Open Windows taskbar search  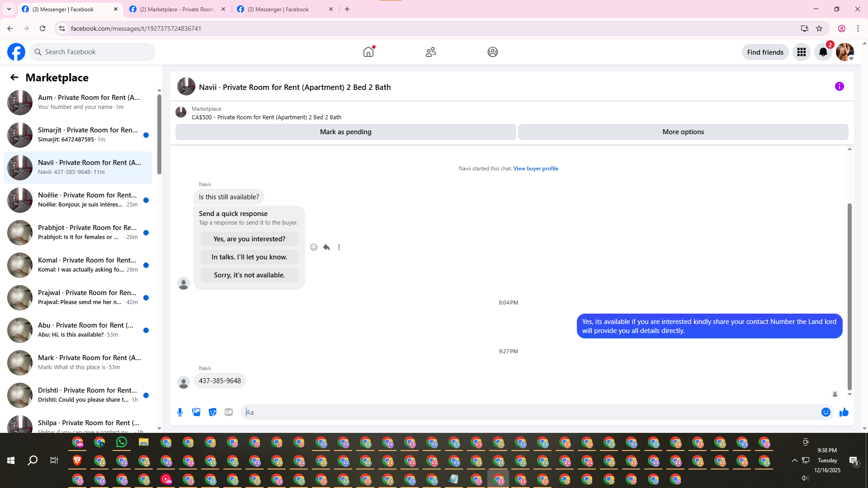click(x=33, y=460)
